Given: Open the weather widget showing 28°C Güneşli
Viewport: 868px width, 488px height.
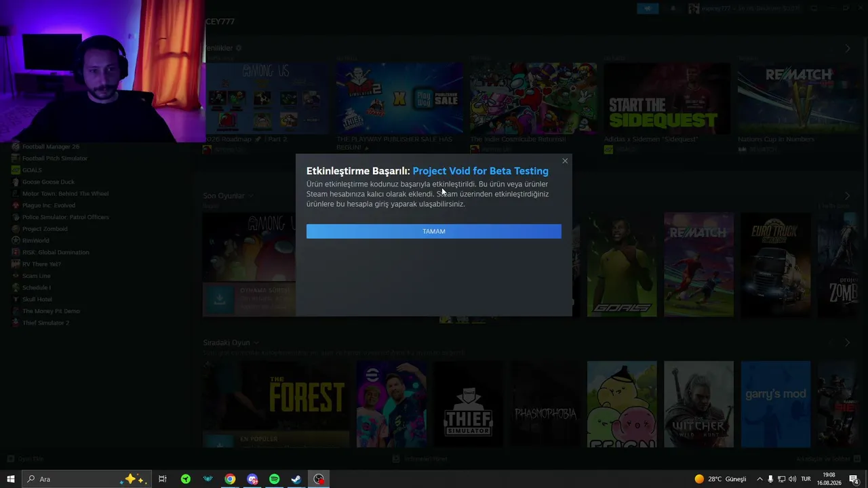Looking at the screenshot, I should click(719, 479).
